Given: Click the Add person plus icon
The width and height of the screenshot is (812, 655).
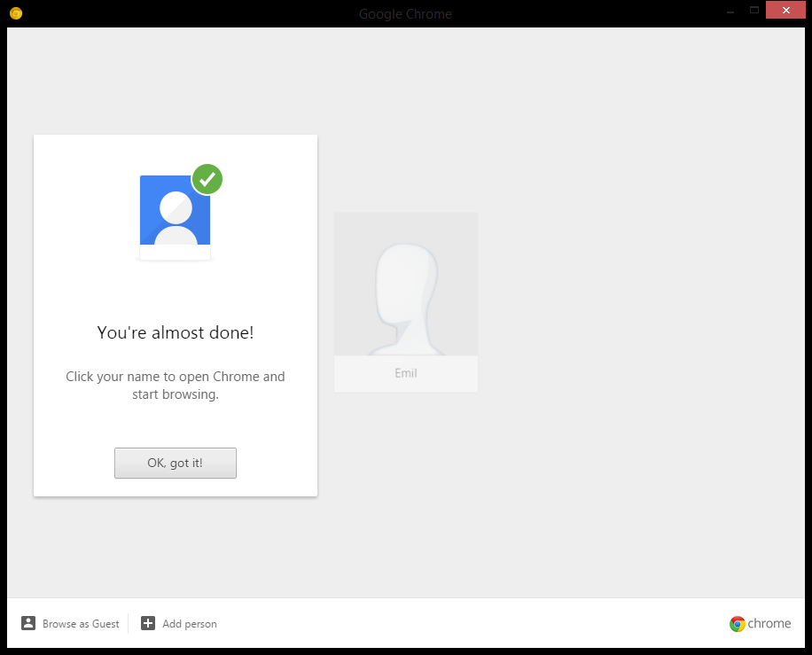Looking at the screenshot, I should (148, 623).
